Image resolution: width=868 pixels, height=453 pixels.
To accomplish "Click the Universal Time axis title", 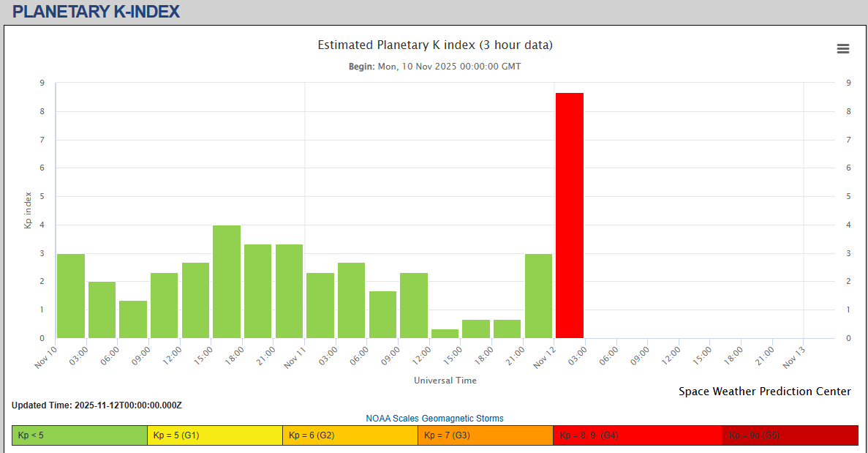I will (x=445, y=381).
